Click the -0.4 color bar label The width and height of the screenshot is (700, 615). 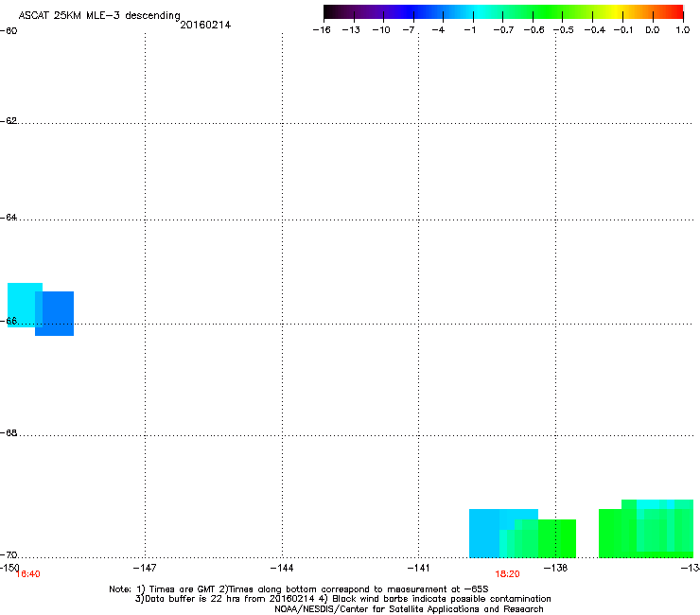click(x=595, y=30)
